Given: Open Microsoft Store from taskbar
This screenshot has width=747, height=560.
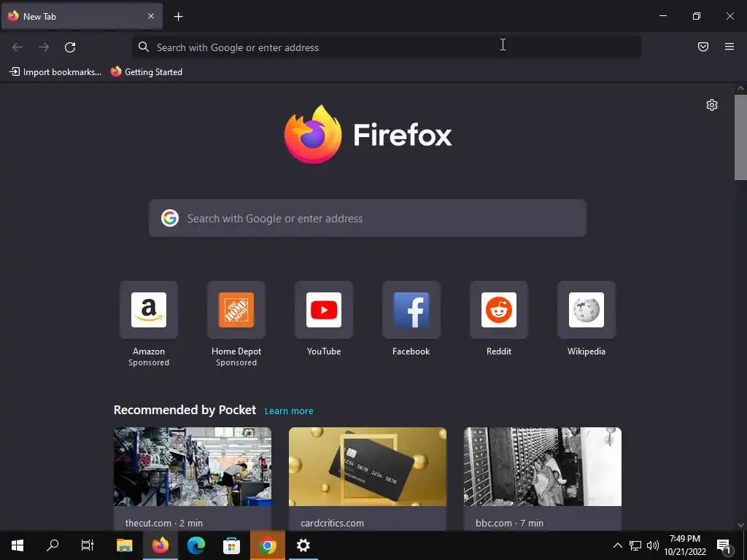Looking at the screenshot, I should pyautogui.click(x=231, y=545).
